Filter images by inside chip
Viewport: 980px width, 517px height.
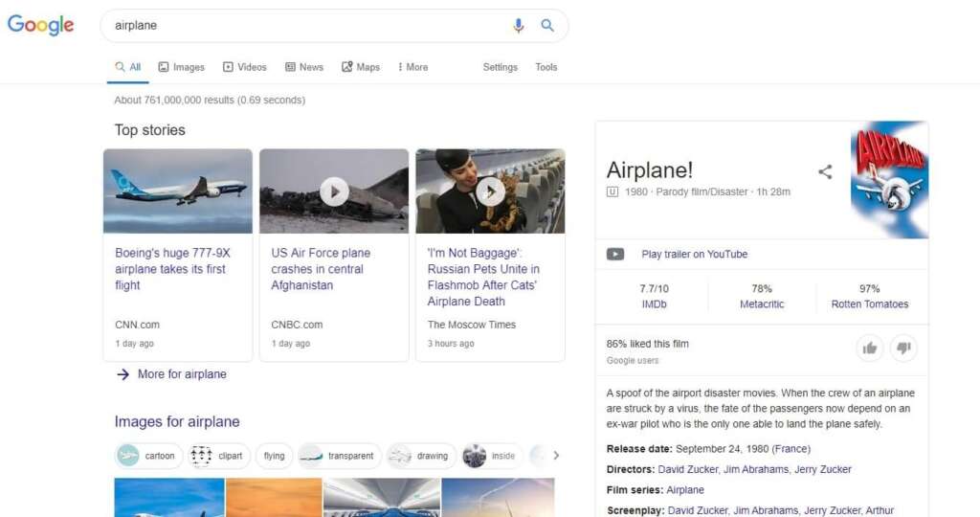[493, 456]
